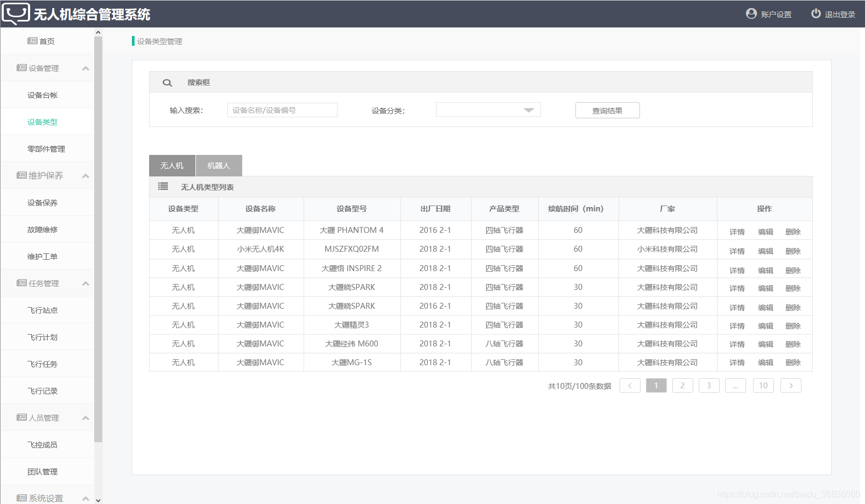
Task: Go to pagination page 3
Action: 709,386
